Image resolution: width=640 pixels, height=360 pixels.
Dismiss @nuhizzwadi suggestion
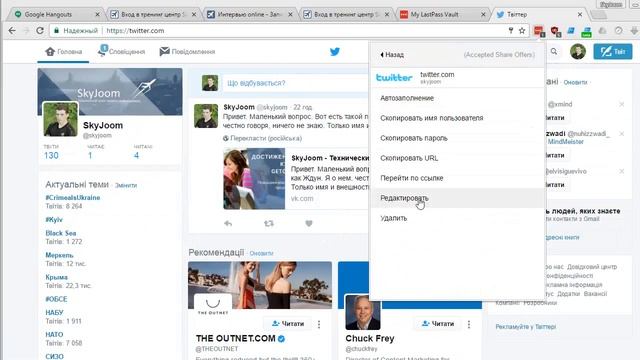click(621, 134)
